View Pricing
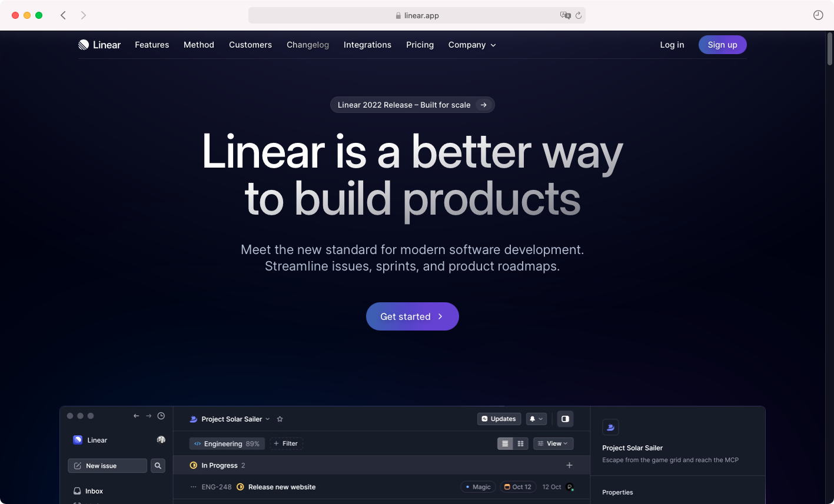The width and height of the screenshot is (834, 504). (420, 45)
